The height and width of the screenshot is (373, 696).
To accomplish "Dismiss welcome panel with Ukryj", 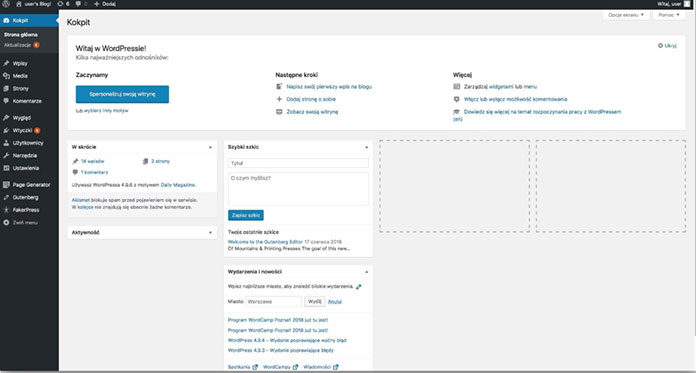I will coord(667,45).
